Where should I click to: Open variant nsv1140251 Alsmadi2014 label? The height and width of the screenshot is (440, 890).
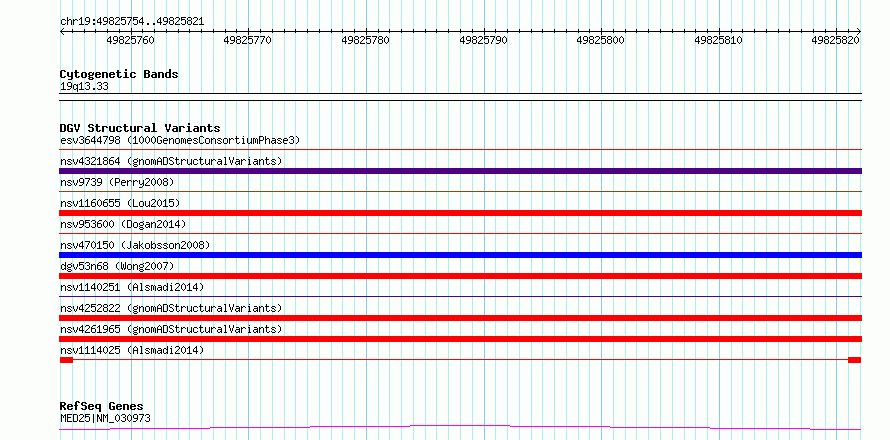(x=132, y=287)
